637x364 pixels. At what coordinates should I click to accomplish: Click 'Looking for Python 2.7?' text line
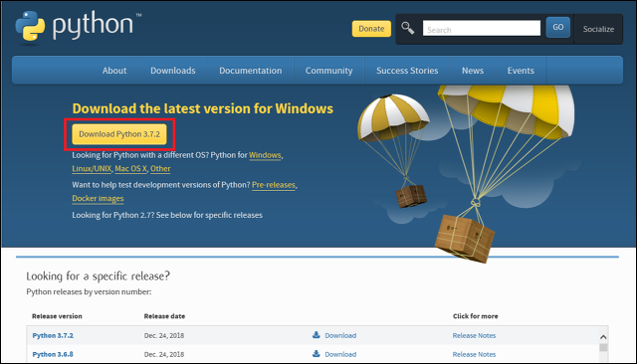click(167, 215)
